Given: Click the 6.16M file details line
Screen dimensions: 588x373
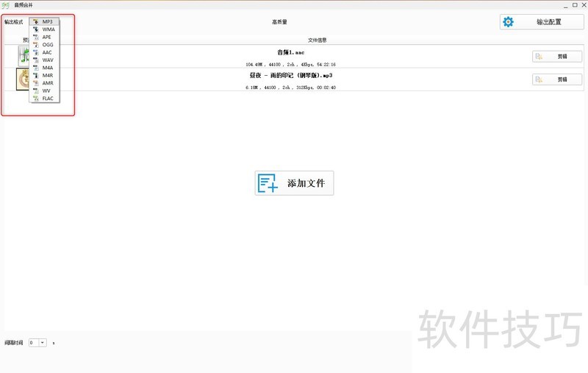Looking at the screenshot, I should [x=290, y=88].
